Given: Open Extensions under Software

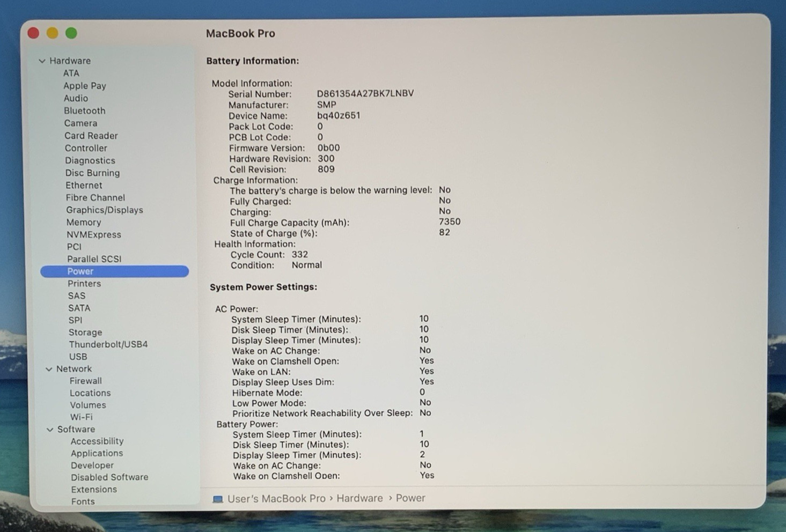Looking at the screenshot, I should pyautogui.click(x=93, y=490).
